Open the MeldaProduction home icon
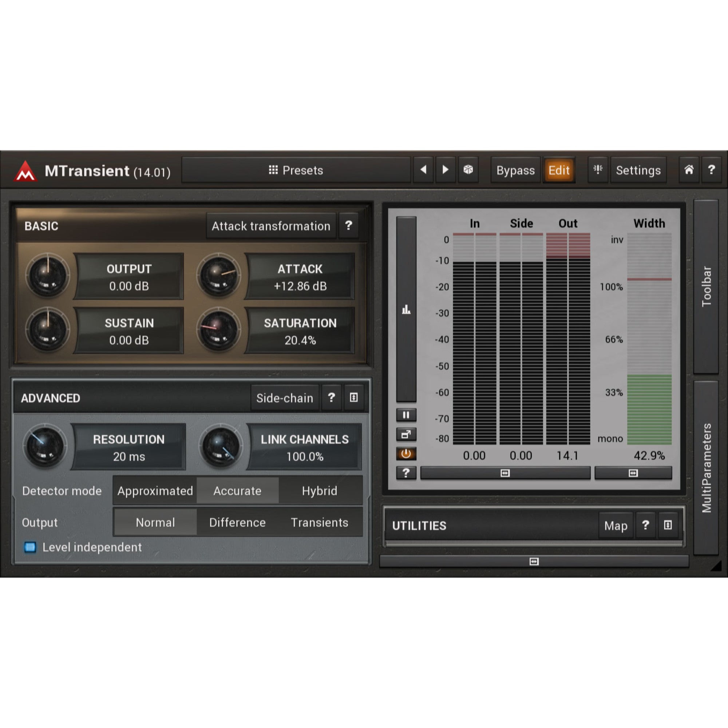 [x=689, y=170]
